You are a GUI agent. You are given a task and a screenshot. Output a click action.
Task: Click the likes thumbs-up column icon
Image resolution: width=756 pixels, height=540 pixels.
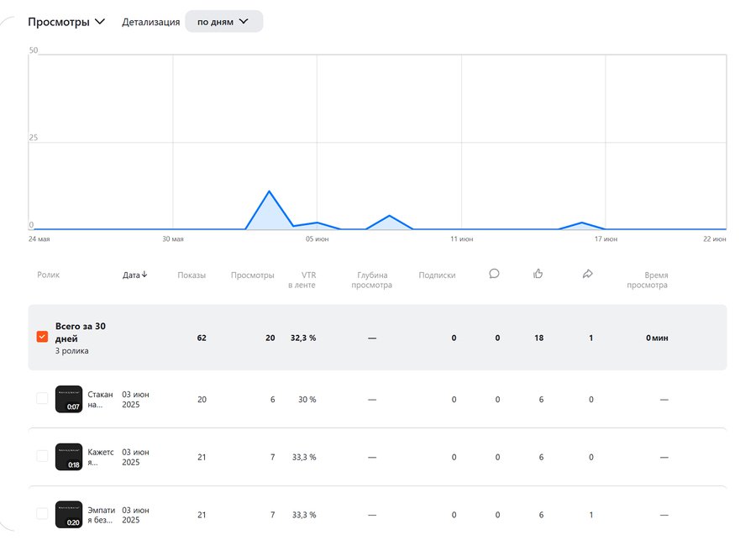538,274
